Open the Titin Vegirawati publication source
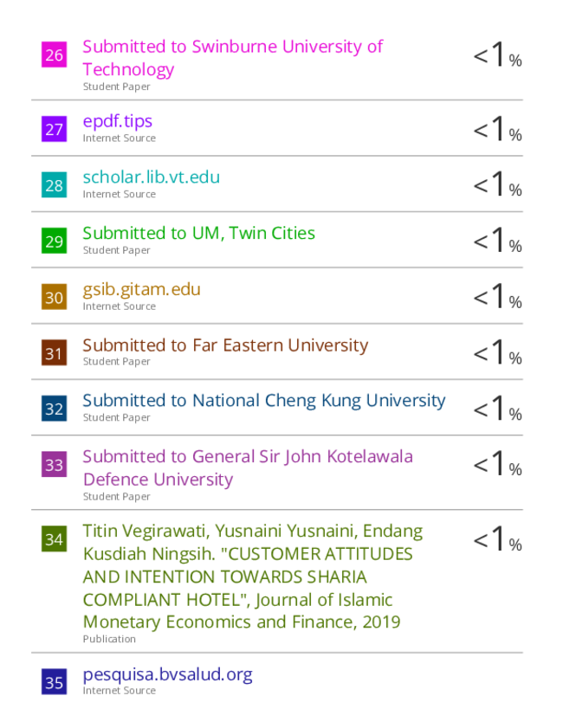Viewport: 563px width, 728px height. pos(253,577)
